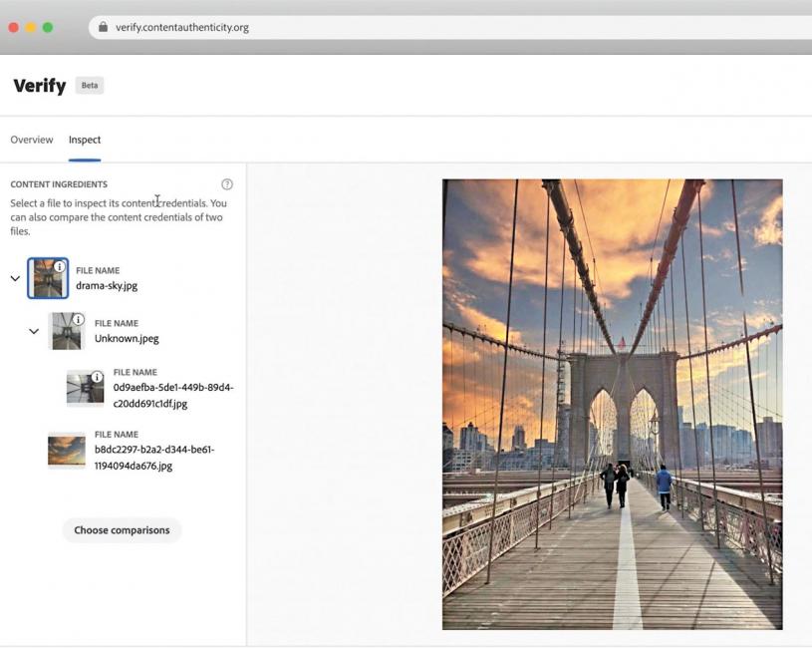The height and width of the screenshot is (649, 812).
Task: Select the 0d9aefba bridge image thumbnail
Action: pyautogui.click(x=85, y=389)
